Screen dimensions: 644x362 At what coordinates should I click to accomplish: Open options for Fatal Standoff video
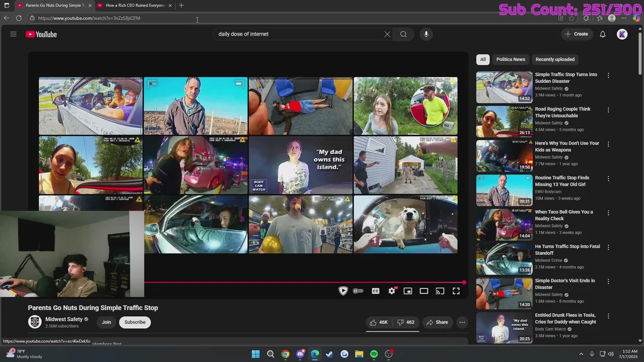coord(608,247)
